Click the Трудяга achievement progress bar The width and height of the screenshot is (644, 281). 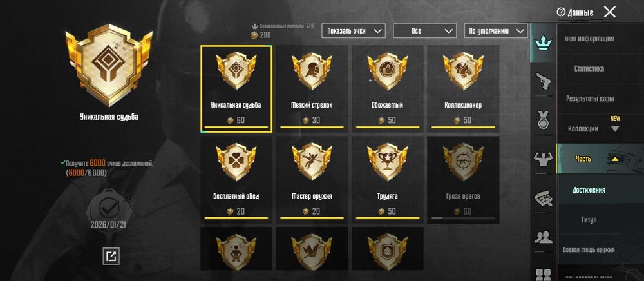(x=387, y=218)
